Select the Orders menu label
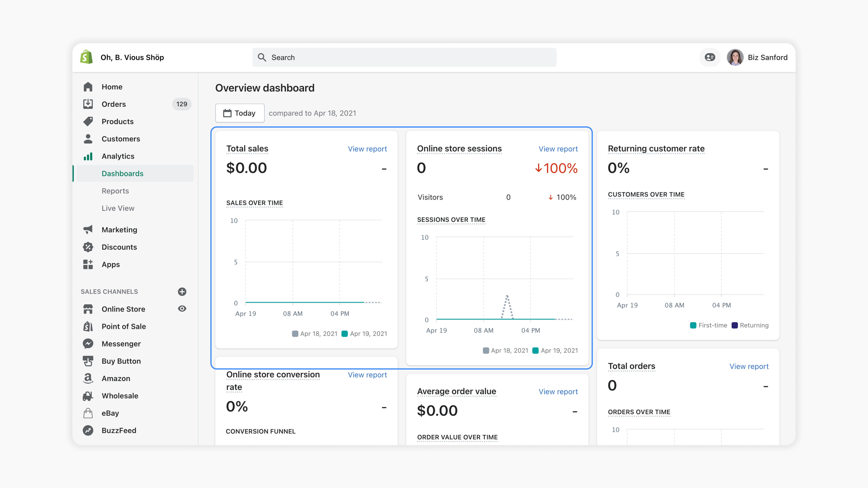868x488 pixels. click(x=114, y=104)
